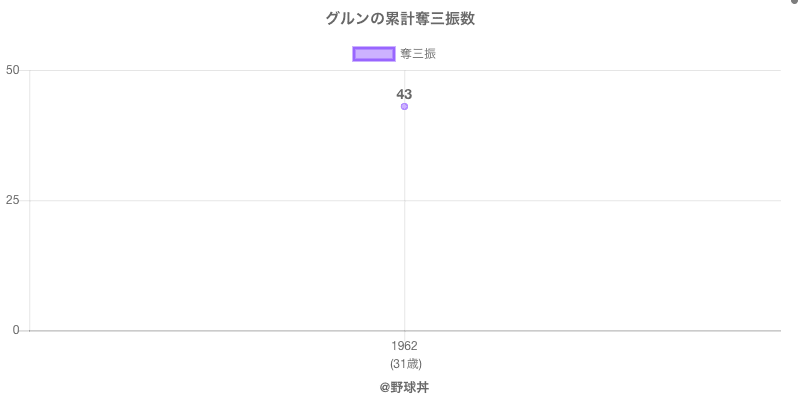Click the purple 奪三振 legend color box
Screen dimensions: 800x400
tap(374, 54)
